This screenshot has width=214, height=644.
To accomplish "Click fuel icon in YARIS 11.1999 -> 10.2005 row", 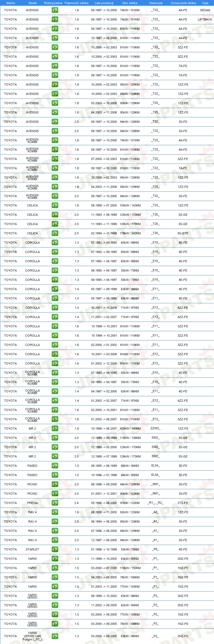I will pos(55,559).
